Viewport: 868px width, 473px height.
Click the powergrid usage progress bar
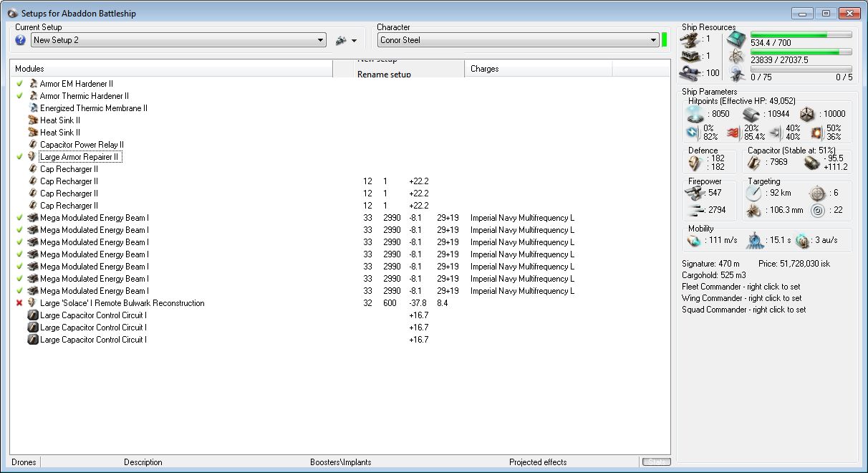coord(801,52)
